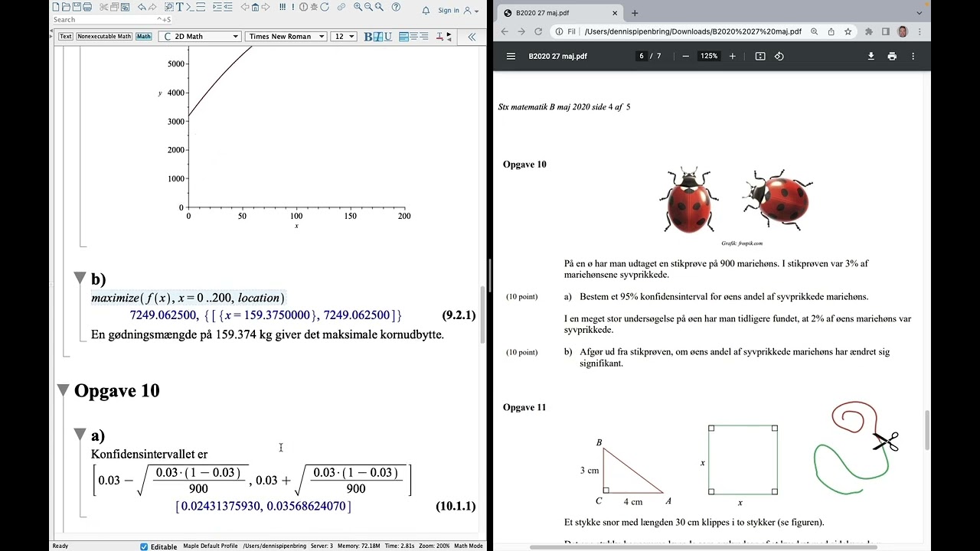Save the Maple worksheet
The width and height of the screenshot is (980, 551).
tap(77, 7)
